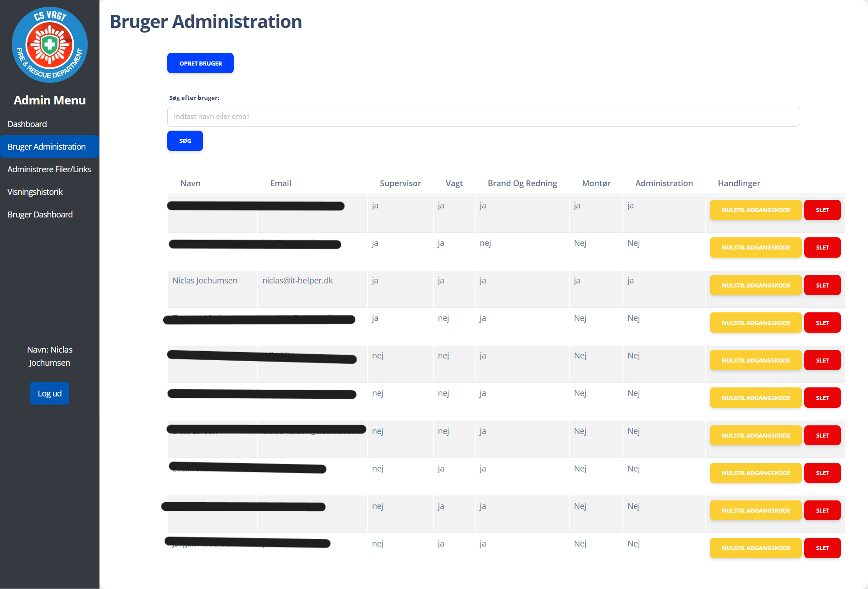Go to Administrere Filer/Links

tap(49, 169)
